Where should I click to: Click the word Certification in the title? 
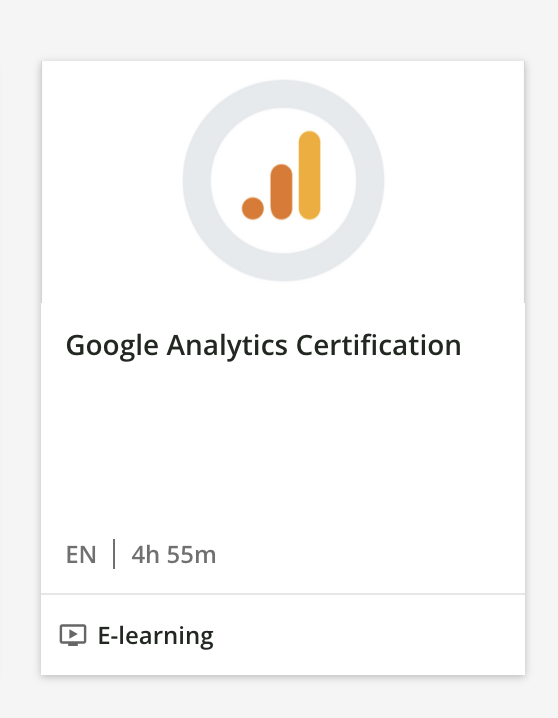click(x=379, y=345)
